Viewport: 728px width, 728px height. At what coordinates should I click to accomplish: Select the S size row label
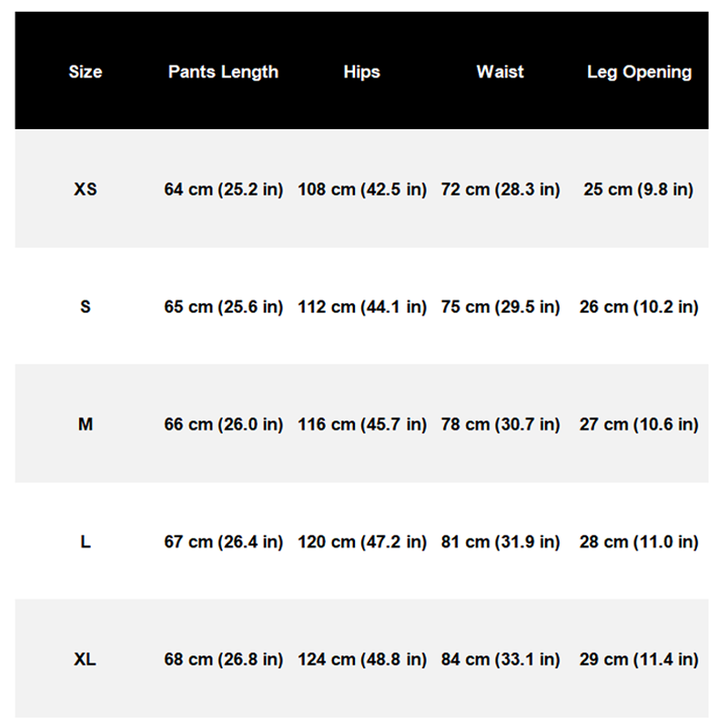click(86, 307)
